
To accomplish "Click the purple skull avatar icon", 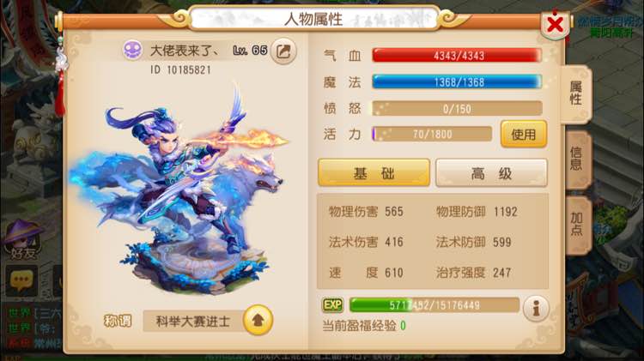I will pyautogui.click(x=133, y=51).
